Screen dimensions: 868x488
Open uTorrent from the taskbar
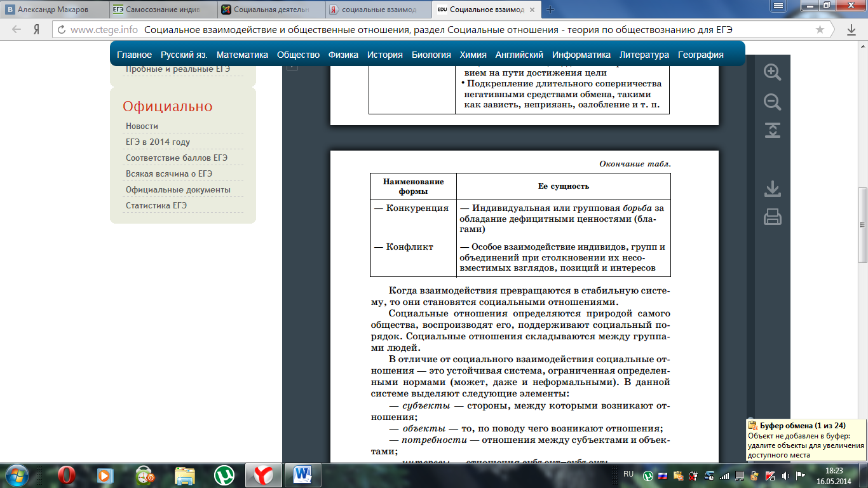point(223,475)
